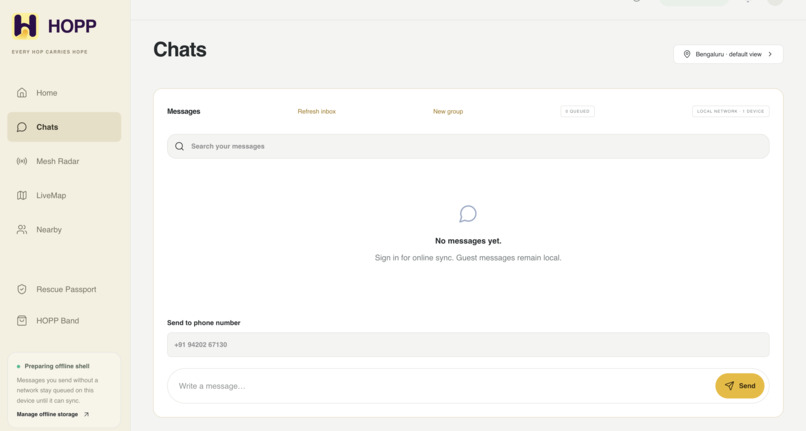Click the Send to phone number label
This screenshot has height=431, width=806.
click(204, 322)
